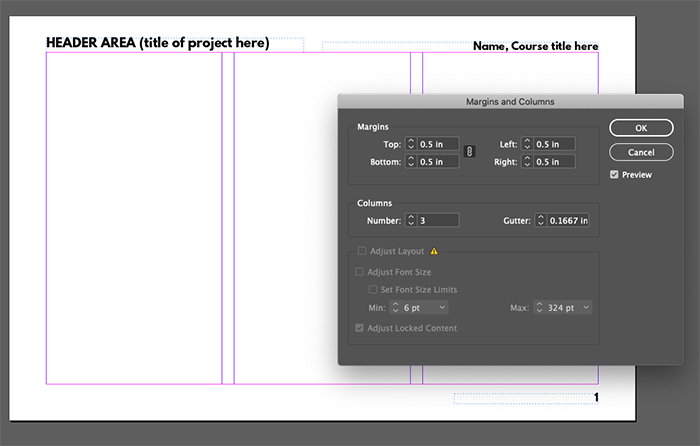The width and height of the screenshot is (700, 446).
Task: Select the page number 1 text frame
Action: coord(526,398)
